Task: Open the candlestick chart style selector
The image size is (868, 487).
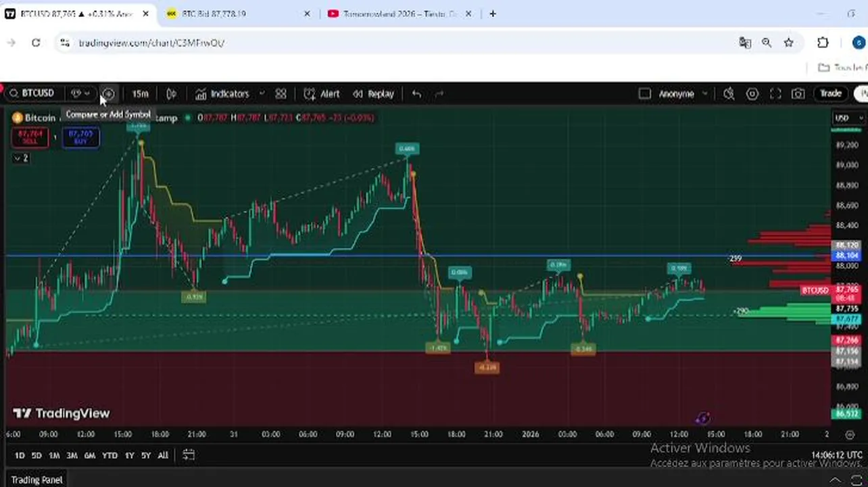Action: [x=172, y=94]
